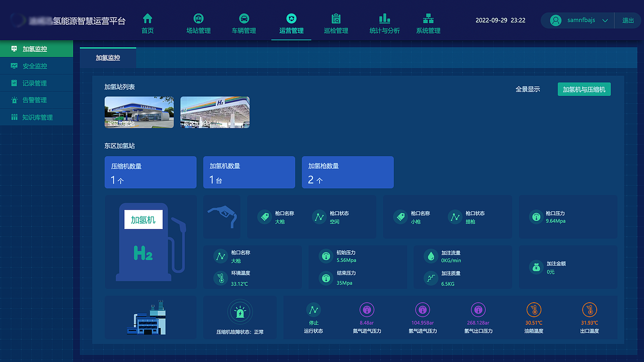The height and width of the screenshot is (362, 644).
Task: Switch to the 加氢监控 tab
Action: click(x=108, y=58)
